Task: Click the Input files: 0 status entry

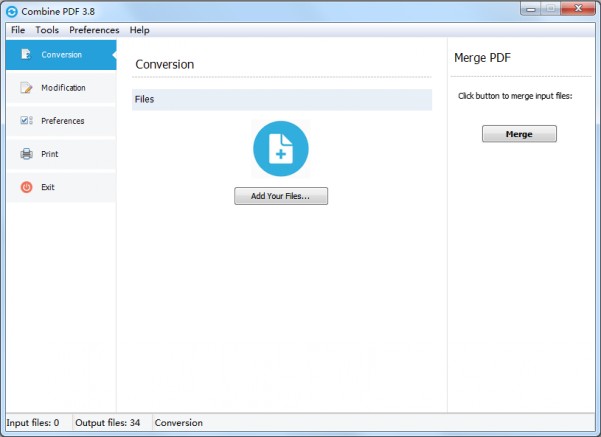Action: (33, 423)
